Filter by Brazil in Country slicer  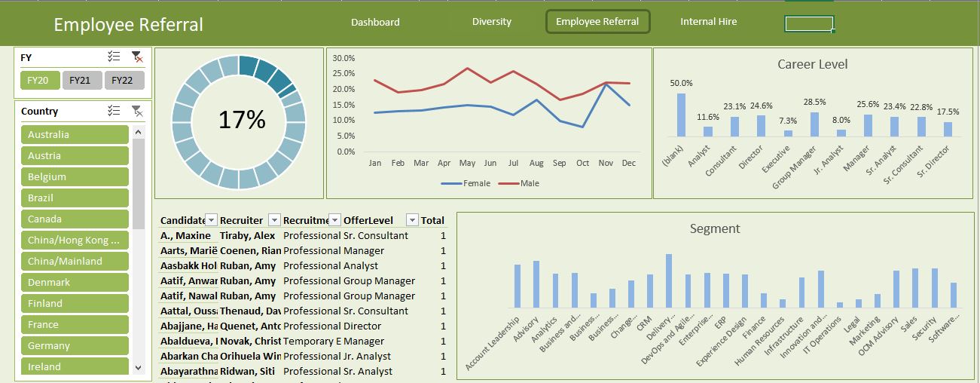click(x=75, y=198)
